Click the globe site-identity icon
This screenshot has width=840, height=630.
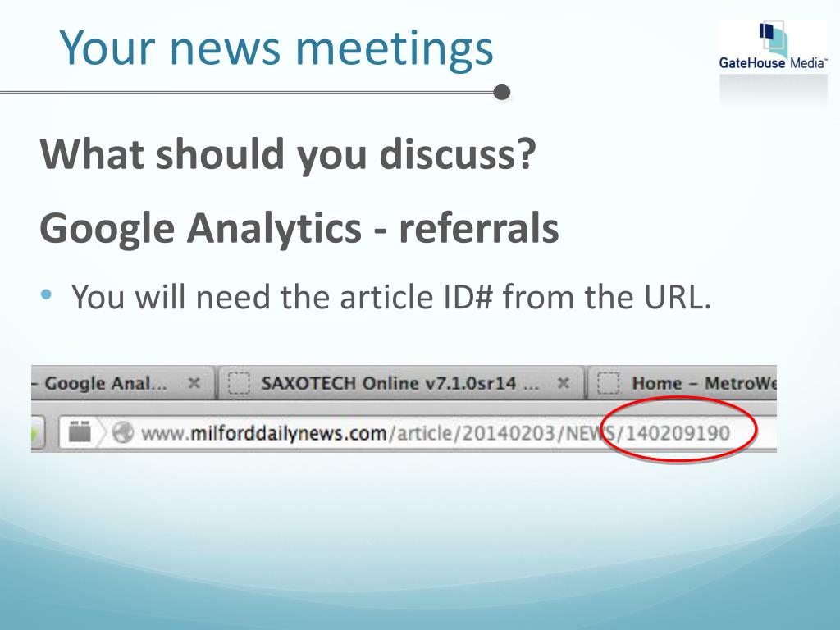[123, 432]
